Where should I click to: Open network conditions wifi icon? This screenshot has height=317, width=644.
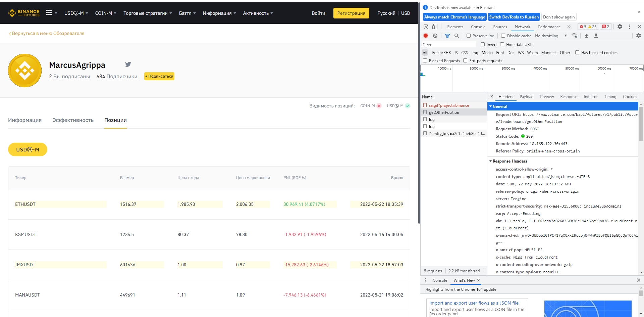[x=575, y=36]
